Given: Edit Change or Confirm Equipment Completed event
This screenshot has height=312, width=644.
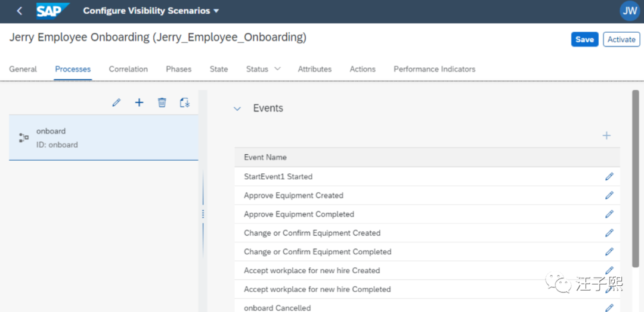Looking at the screenshot, I should (x=609, y=252).
